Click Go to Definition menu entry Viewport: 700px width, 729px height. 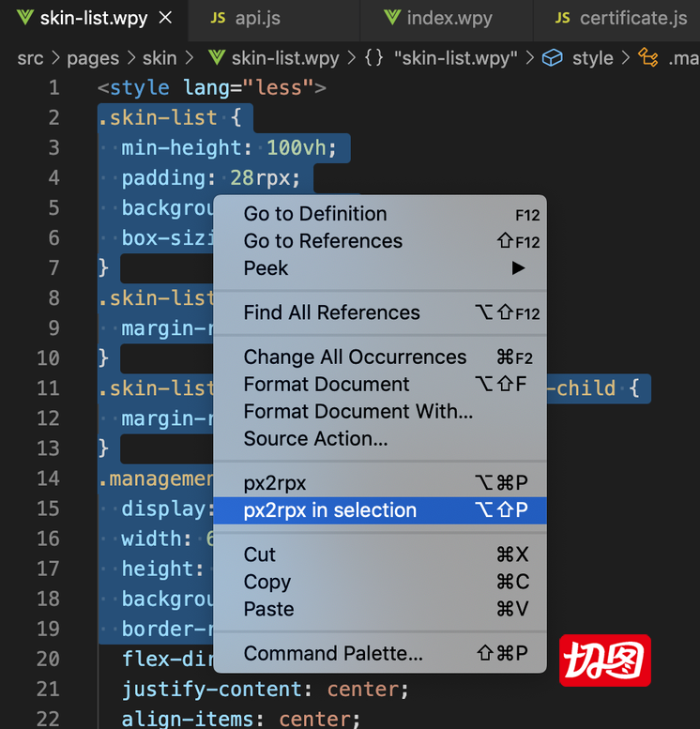[x=315, y=214]
